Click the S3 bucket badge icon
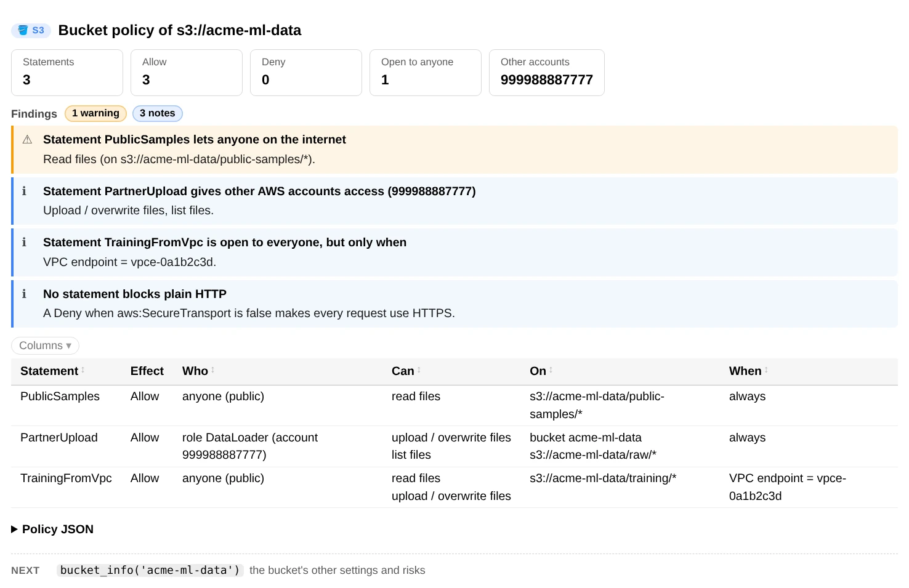Image resolution: width=909 pixels, height=588 pixels. tap(31, 30)
